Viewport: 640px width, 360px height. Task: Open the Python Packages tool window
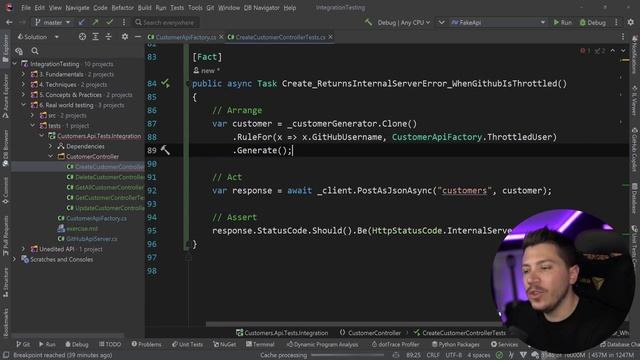pyautogui.click(x=456, y=344)
